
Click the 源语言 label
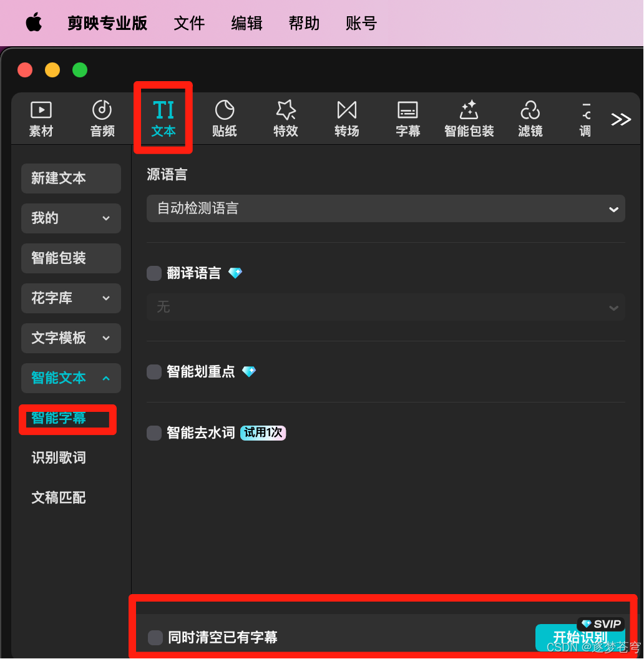pos(167,174)
